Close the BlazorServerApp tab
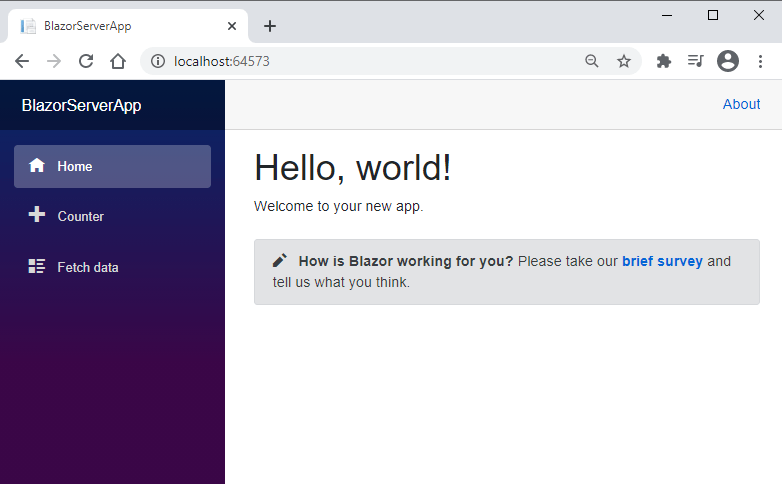 coord(232,26)
